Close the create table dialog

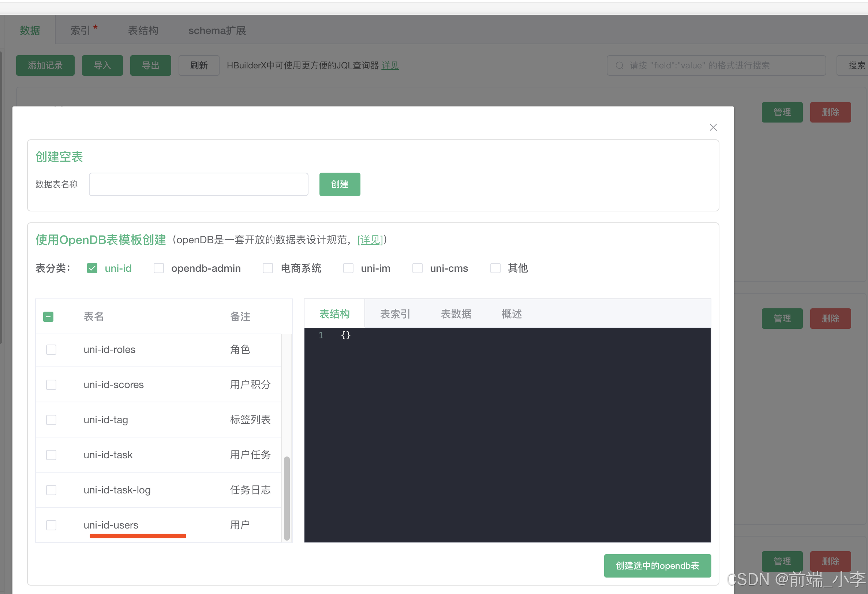click(x=713, y=127)
